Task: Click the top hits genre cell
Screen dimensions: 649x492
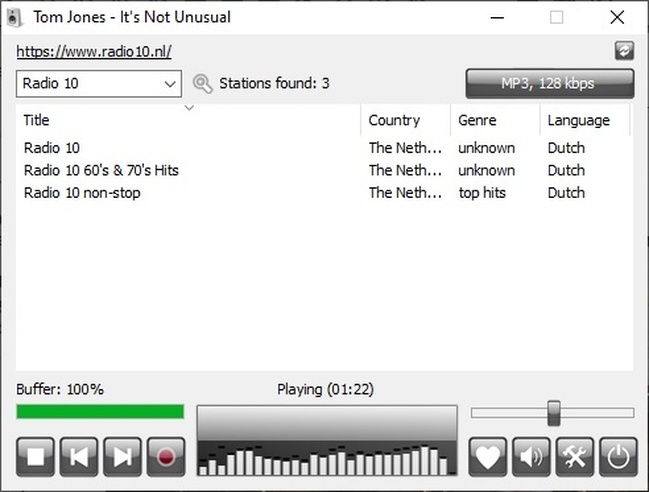Action: coord(482,193)
